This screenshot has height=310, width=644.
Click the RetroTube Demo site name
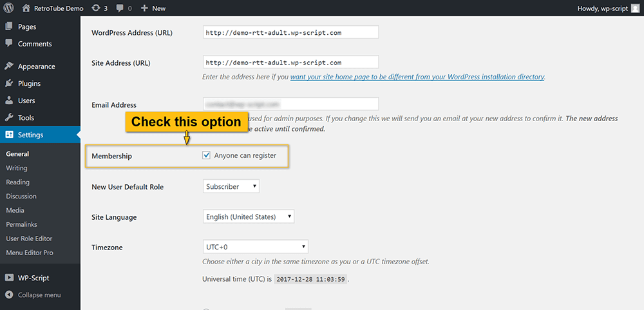(x=59, y=8)
